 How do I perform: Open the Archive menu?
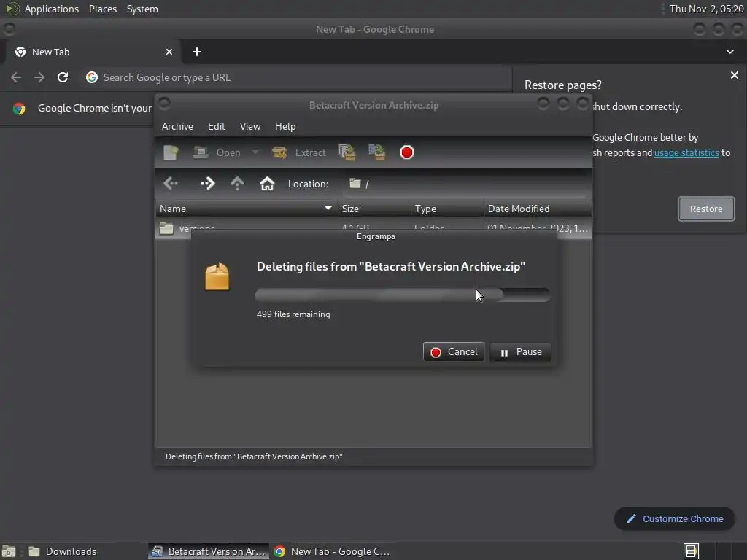(177, 126)
